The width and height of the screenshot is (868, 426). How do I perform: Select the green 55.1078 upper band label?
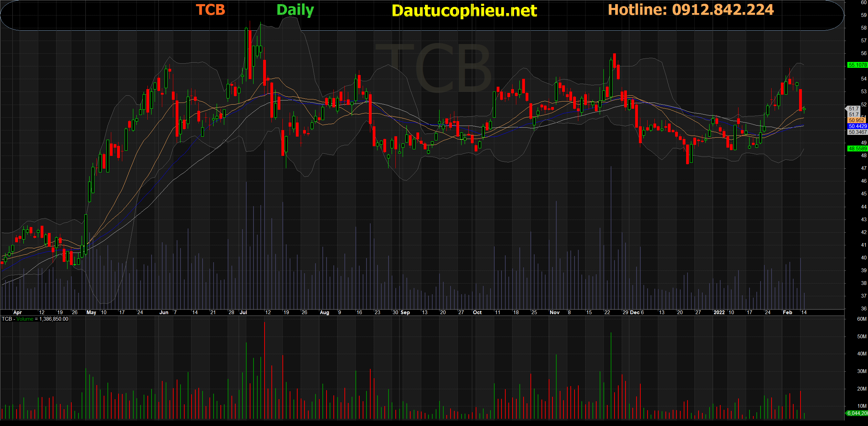pos(857,65)
